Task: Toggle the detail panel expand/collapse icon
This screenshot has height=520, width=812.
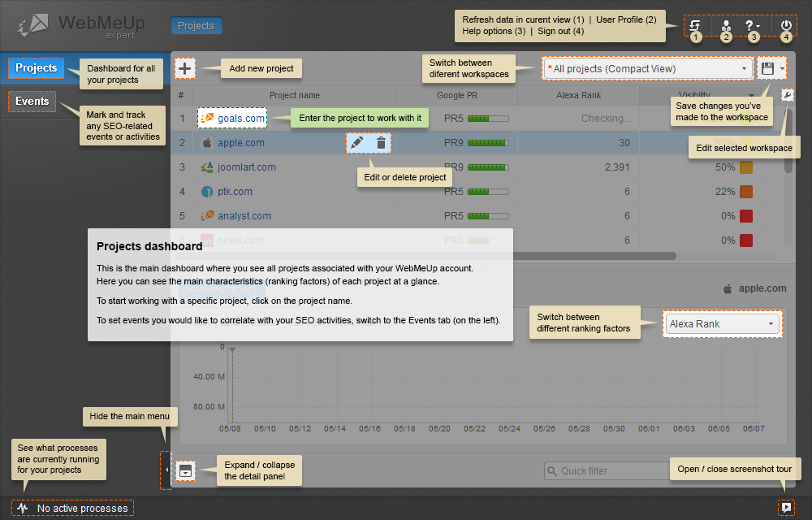Action: tap(185, 470)
